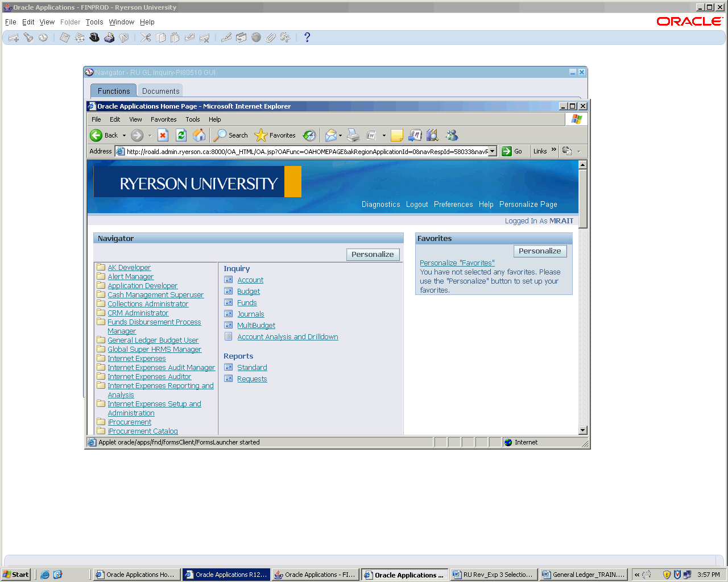Click the Oracle toolbar help question mark
The height and width of the screenshot is (582, 728).
[307, 38]
